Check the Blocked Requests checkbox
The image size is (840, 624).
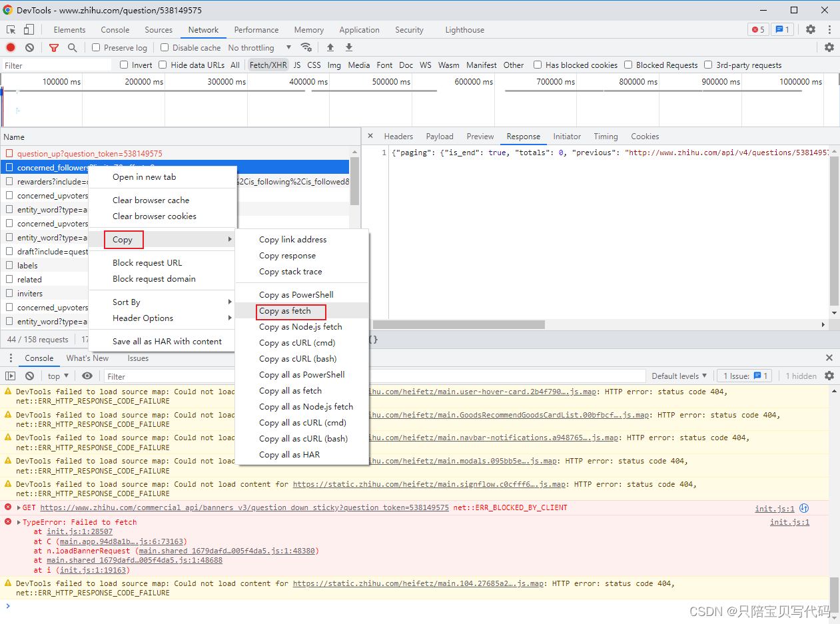(628, 65)
